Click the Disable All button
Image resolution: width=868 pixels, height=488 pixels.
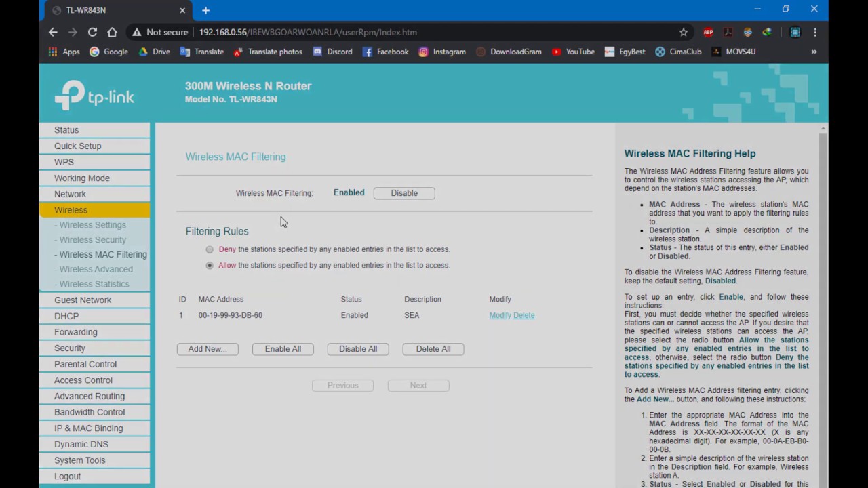[358, 349]
